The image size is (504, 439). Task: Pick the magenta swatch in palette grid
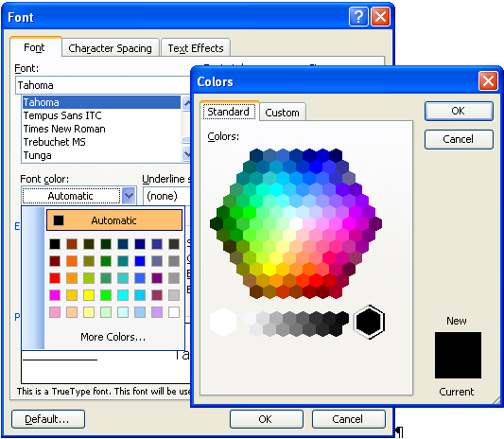[55, 295]
